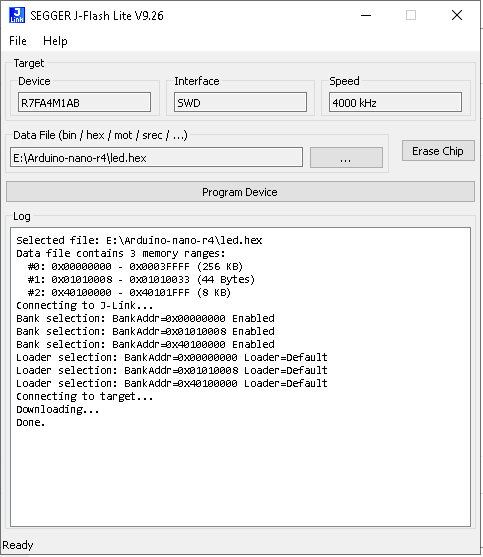Click the Interface field showing SWD
The height and width of the screenshot is (557, 483).
[240, 102]
